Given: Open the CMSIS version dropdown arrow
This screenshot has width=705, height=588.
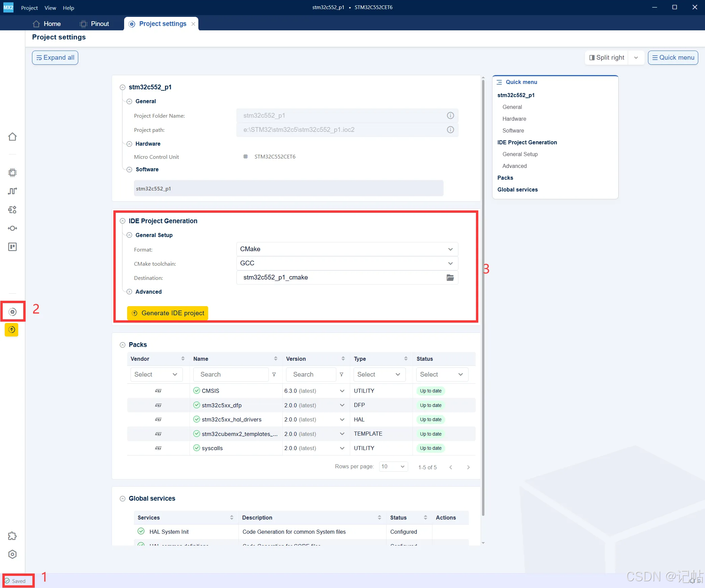Looking at the screenshot, I should (x=342, y=391).
